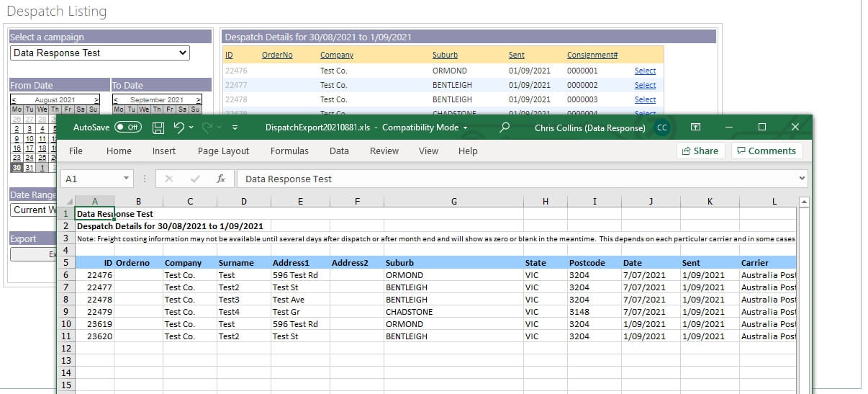Screen dimensions: 868x394
Task: Click the Insert Function fx icon
Action: click(x=221, y=179)
